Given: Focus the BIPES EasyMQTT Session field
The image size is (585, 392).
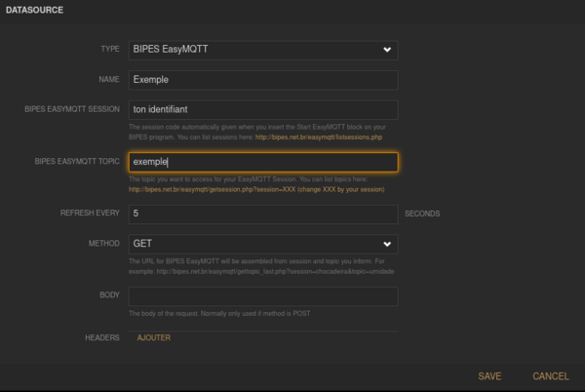Looking at the screenshot, I should tap(263, 109).
